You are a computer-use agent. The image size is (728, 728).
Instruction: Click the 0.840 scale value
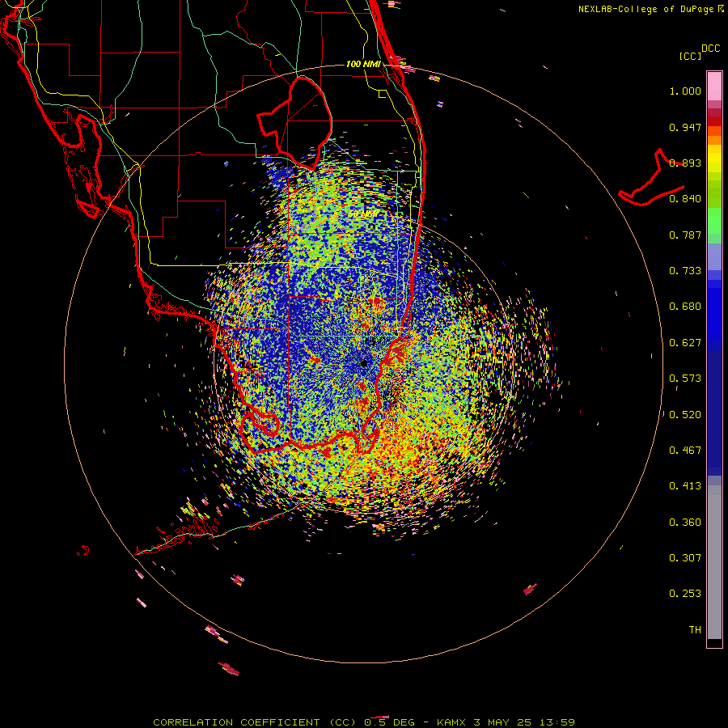click(685, 199)
